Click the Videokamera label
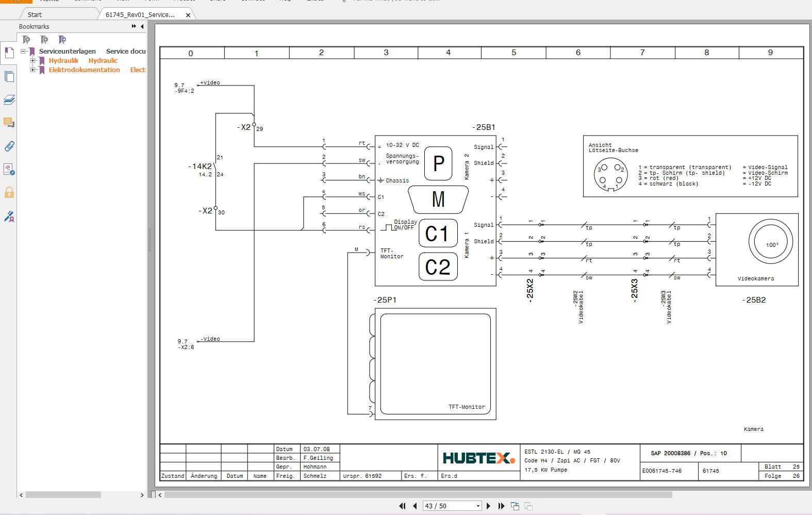Screen dimensions: 812x515 [756, 279]
